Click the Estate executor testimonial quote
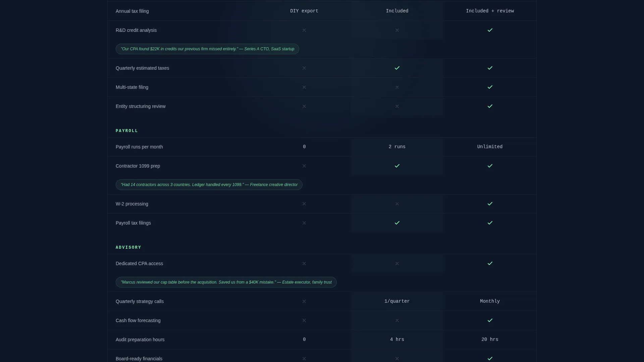Image resolution: width=644 pixels, height=362 pixels. [x=226, y=282]
